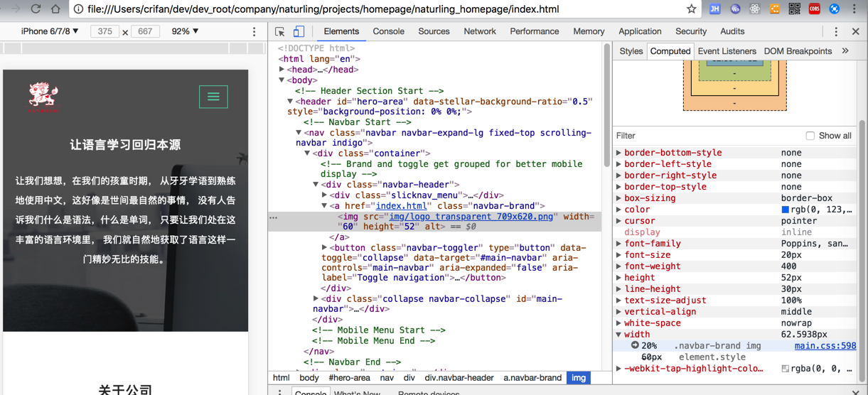
Task: Activate the inspect element picker
Action: click(x=280, y=31)
